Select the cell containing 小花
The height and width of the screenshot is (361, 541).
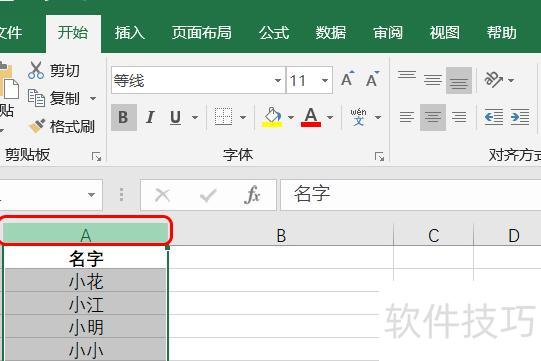pyautogui.click(x=86, y=281)
